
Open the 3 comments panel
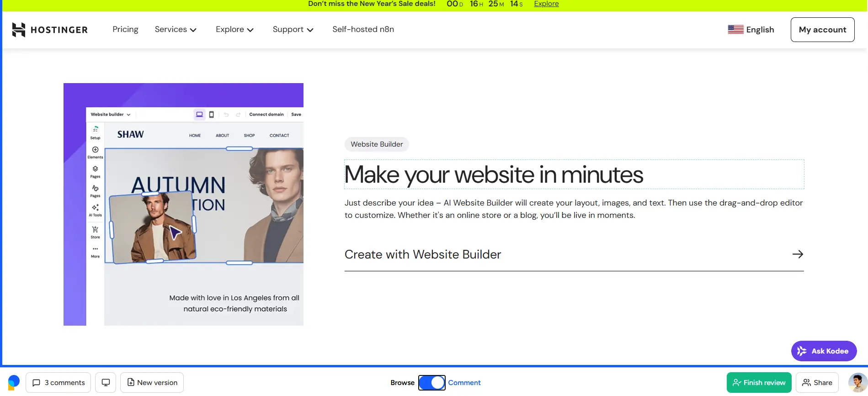point(58,383)
